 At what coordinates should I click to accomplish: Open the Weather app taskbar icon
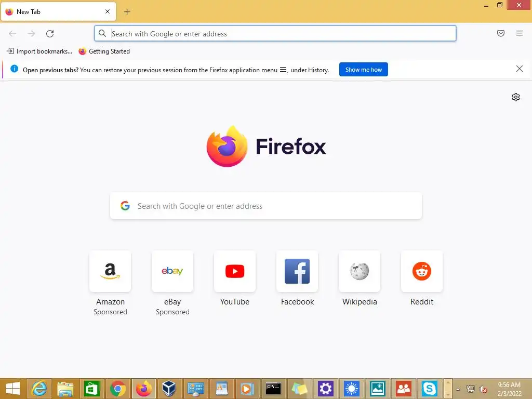(352, 389)
